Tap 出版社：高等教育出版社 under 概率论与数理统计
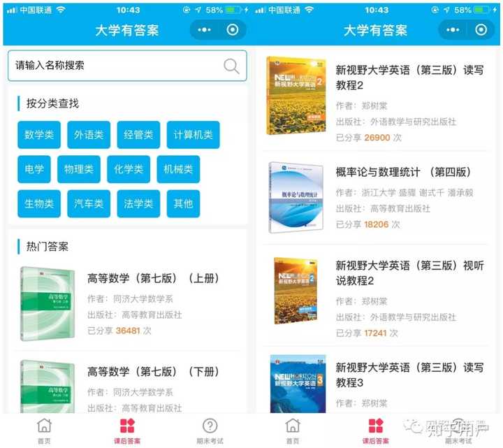Image resolution: width=503 pixels, height=448 pixels. click(383, 208)
